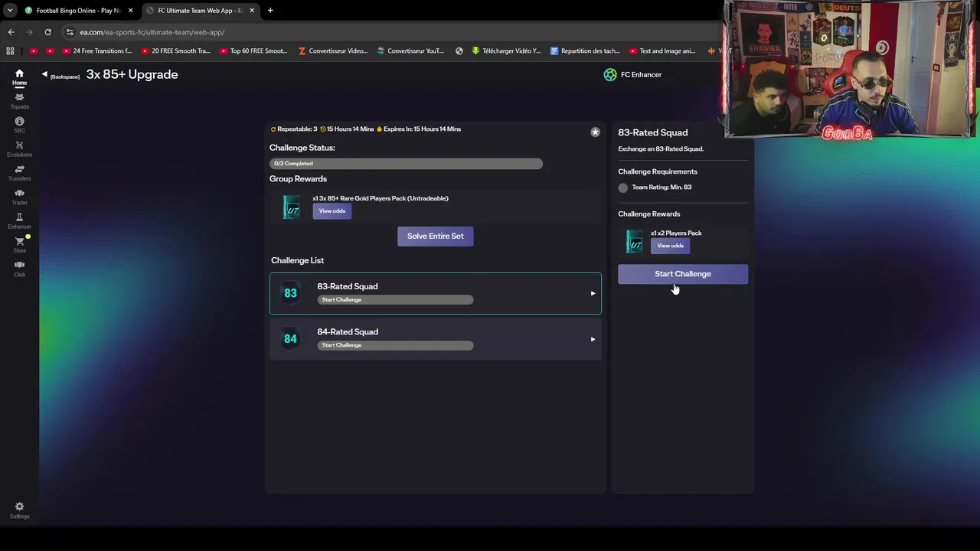Viewport: 980px width, 551px height.
Task: Open Settings gear in sidebar
Action: pos(19,510)
